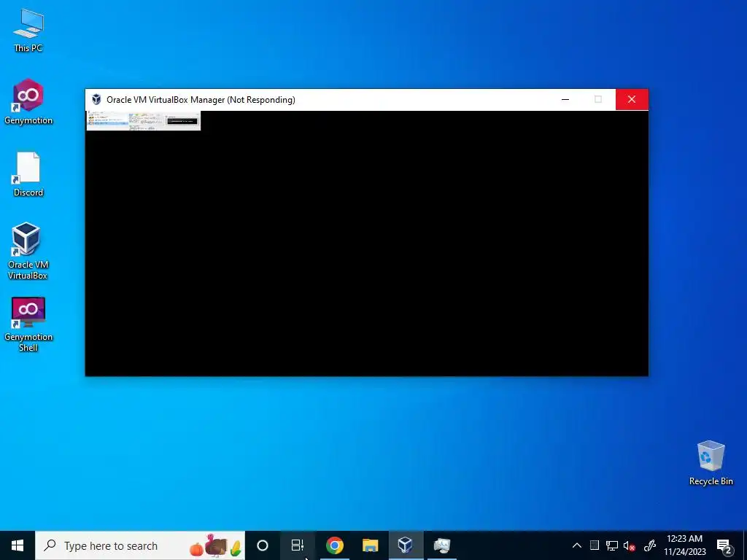747x560 pixels.
Task: Click the Cortana circle taskbar icon
Action: point(263,545)
